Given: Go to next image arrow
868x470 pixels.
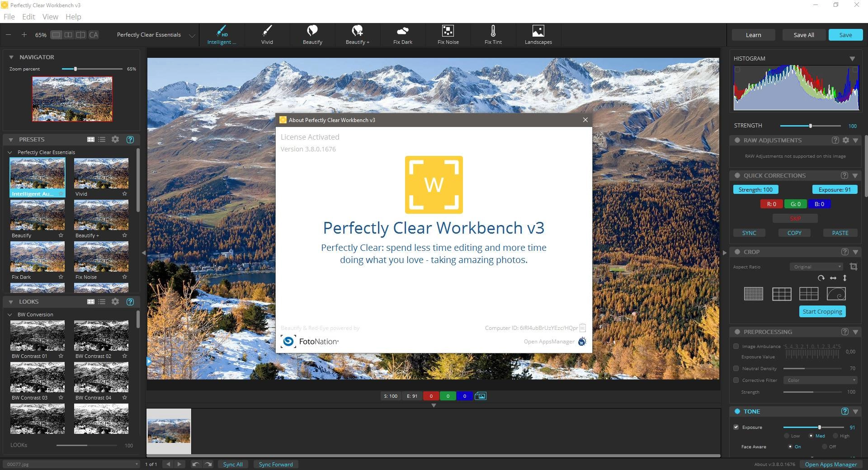Looking at the screenshot, I should pyautogui.click(x=179, y=464).
